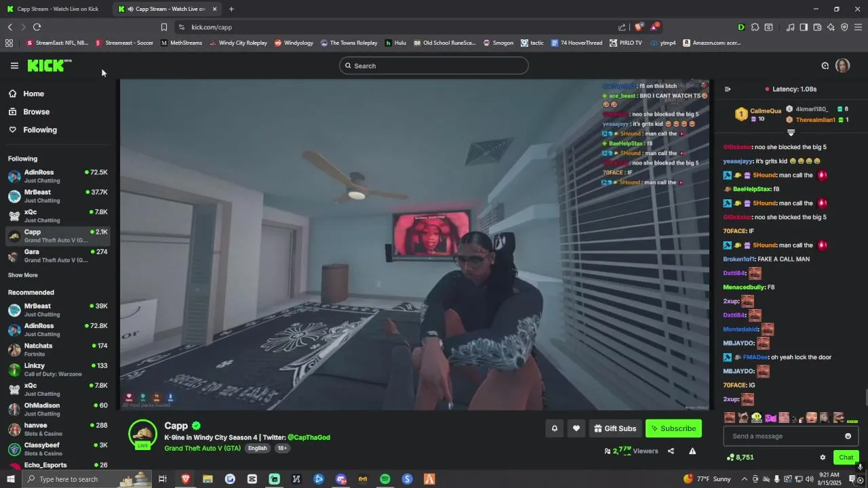Image resolution: width=868 pixels, height=488 pixels.
Task: Click Gift Subs button
Action: point(615,428)
